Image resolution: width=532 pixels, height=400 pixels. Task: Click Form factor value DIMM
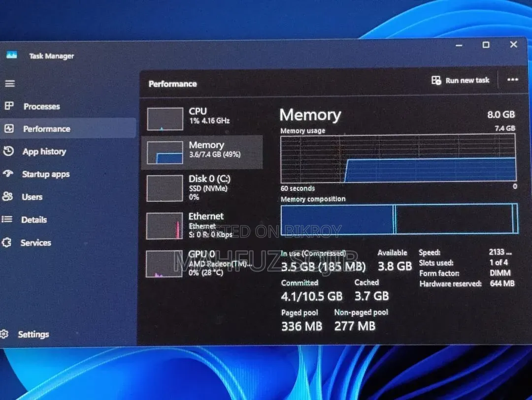(x=500, y=273)
